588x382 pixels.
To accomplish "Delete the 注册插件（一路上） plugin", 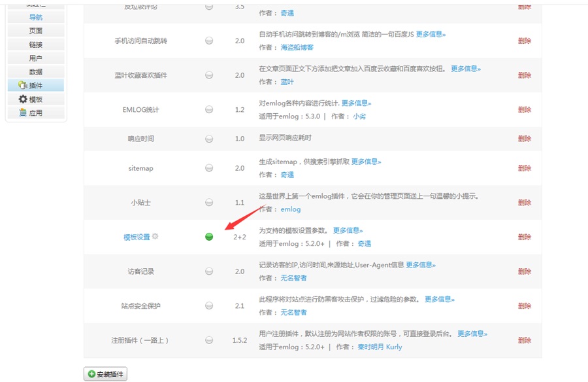I will [x=524, y=340].
